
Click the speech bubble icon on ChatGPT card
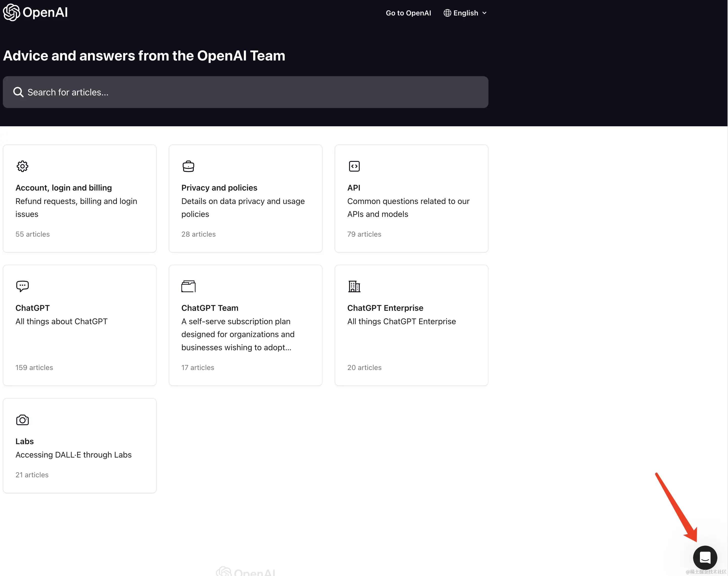click(22, 286)
